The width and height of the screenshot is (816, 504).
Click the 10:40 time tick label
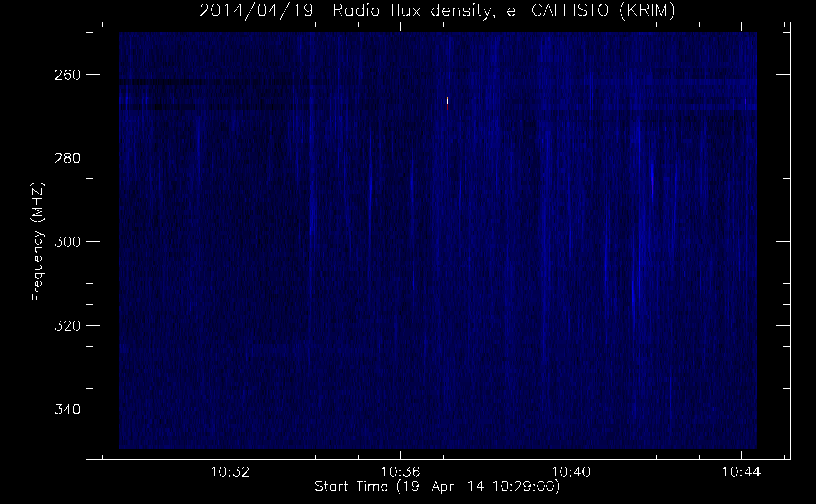tap(571, 472)
